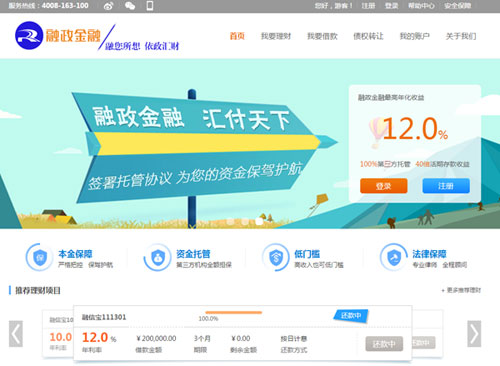
Task: Click the 100.0% progress label
Action: 208,319
